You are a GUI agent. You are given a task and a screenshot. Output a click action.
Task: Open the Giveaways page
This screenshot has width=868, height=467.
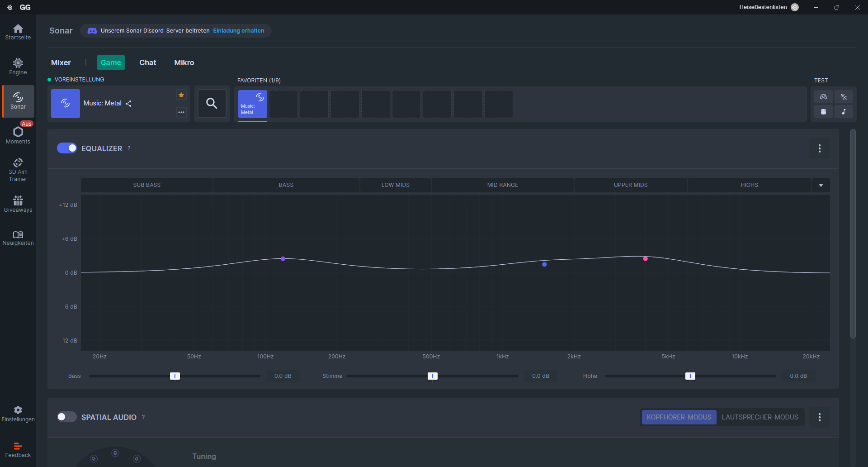point(18,204)
